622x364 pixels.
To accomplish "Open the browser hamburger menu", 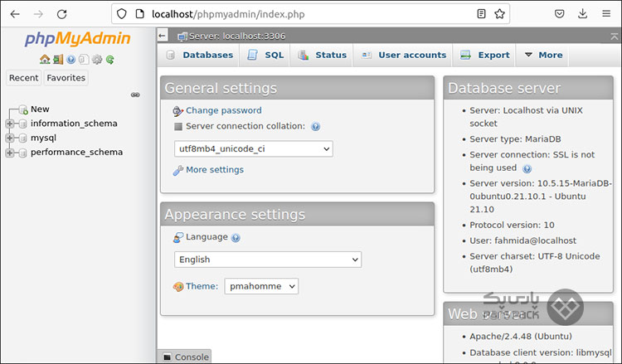I will pyautogui.click(x=606, y=14).
